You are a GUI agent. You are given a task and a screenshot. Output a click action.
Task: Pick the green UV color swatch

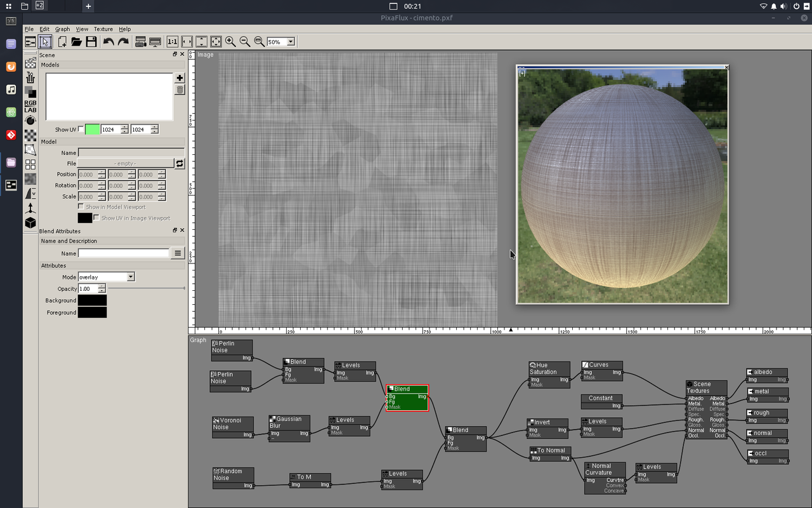pos(93,130)
